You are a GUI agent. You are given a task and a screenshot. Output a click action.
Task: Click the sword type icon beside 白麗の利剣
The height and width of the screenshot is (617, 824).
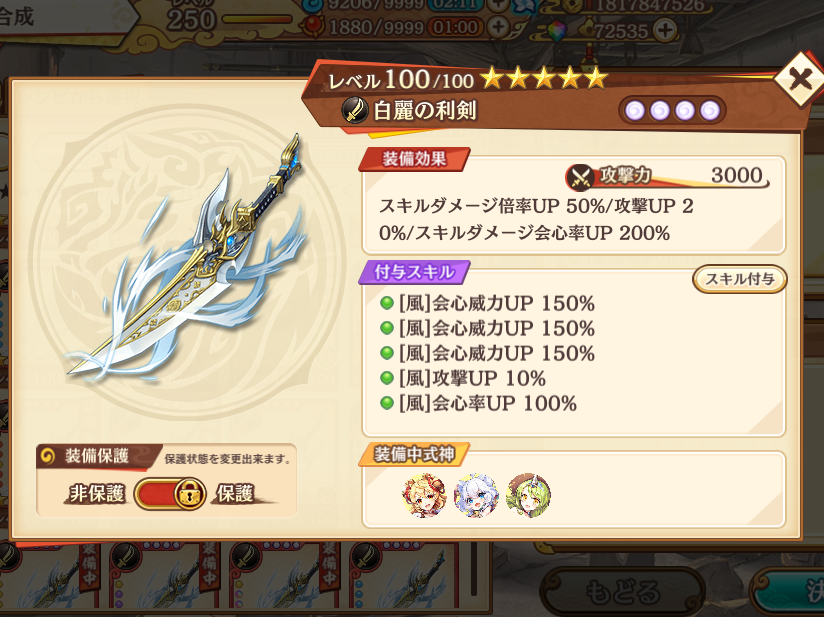coord(355,110)
